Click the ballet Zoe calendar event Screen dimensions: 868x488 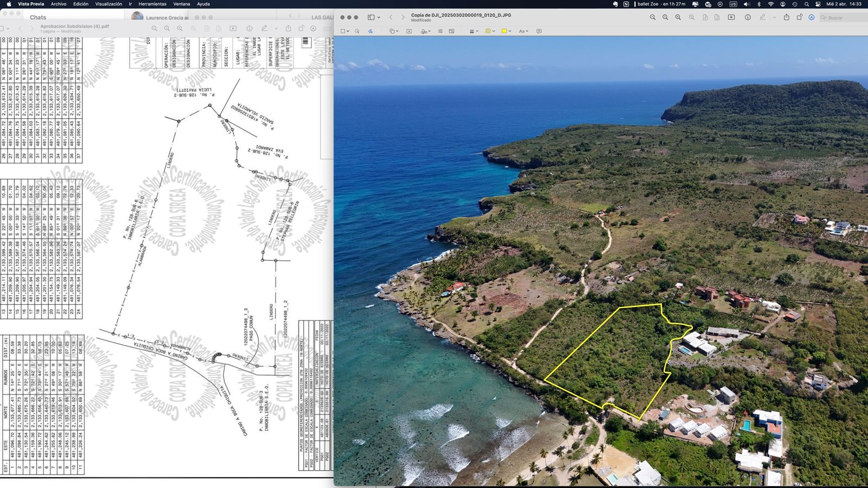pos(660,4)
